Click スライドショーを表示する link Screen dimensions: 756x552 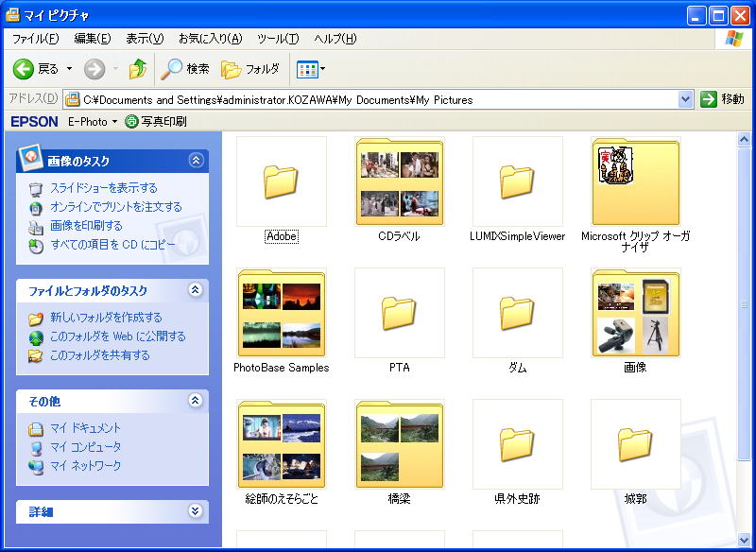coord(103,188)
